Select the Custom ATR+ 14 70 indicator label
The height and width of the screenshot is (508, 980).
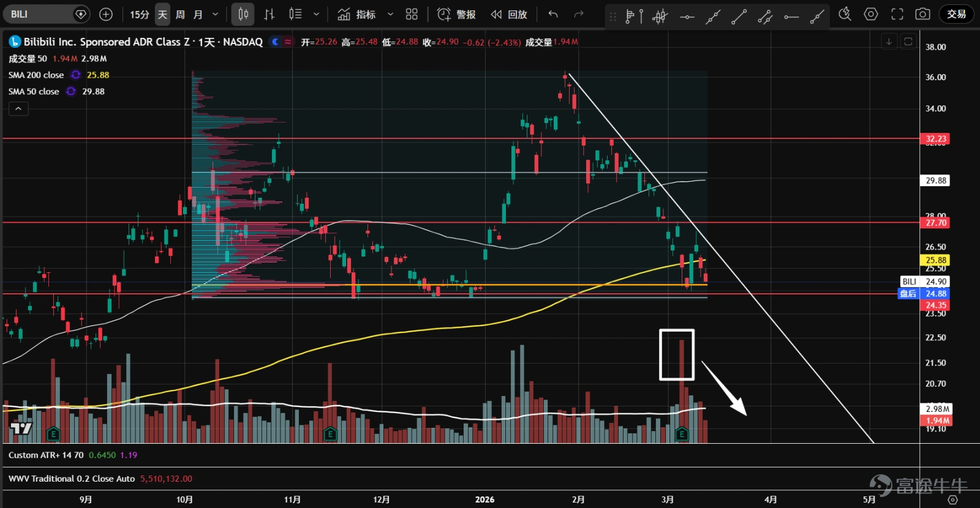click(46, 455)
